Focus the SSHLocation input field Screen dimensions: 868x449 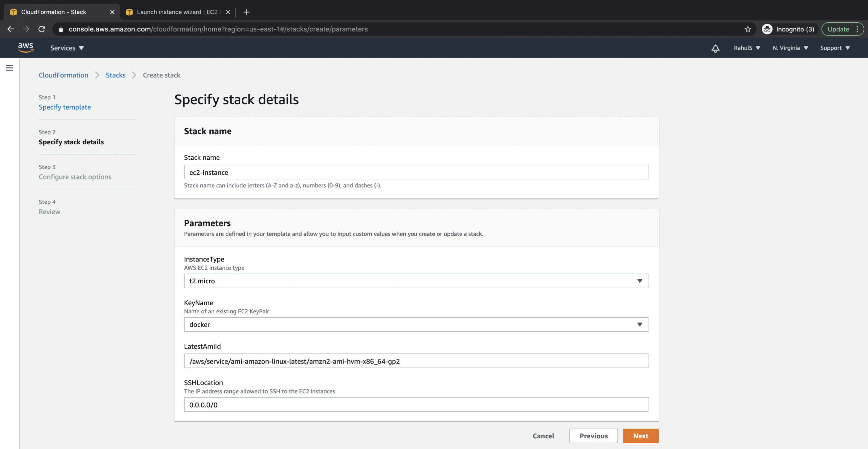tap(416, 404)
